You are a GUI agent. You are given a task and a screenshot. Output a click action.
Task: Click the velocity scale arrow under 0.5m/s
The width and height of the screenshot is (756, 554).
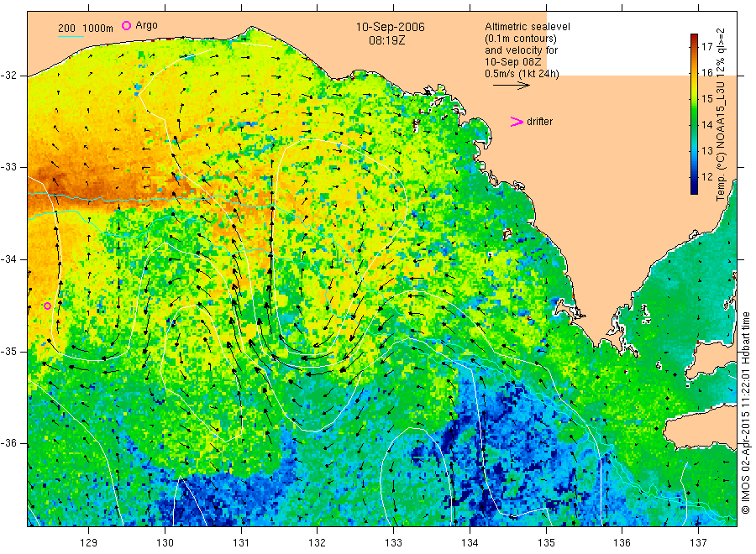(x=511, y=86)
